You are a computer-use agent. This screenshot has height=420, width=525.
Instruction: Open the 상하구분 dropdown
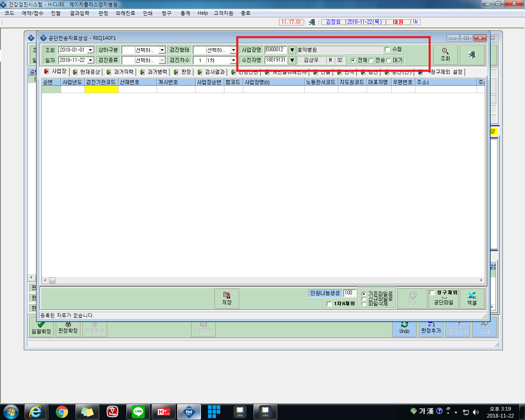[162, 50]
